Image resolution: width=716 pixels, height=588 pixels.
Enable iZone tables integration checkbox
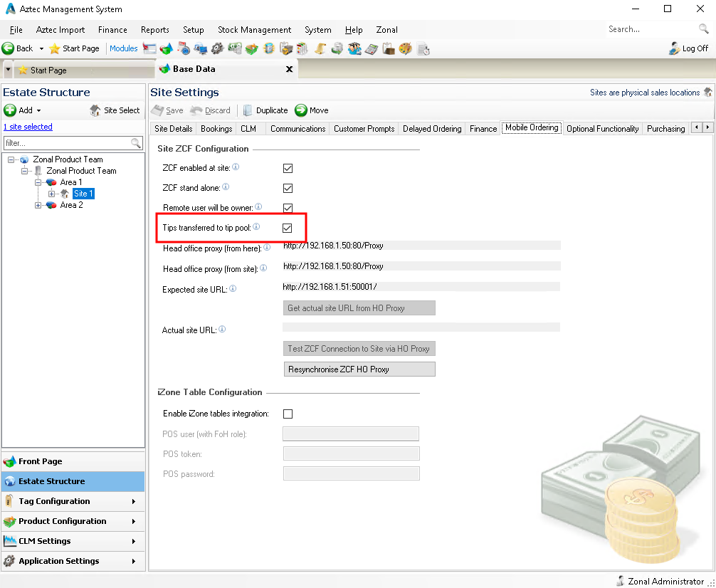(x=288, y=414)
